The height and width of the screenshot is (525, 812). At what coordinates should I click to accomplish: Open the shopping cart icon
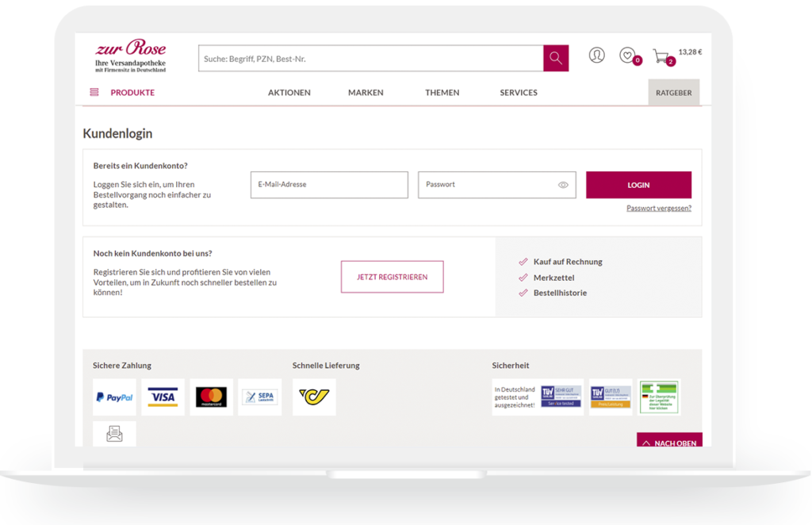click(x=661, y=56)
